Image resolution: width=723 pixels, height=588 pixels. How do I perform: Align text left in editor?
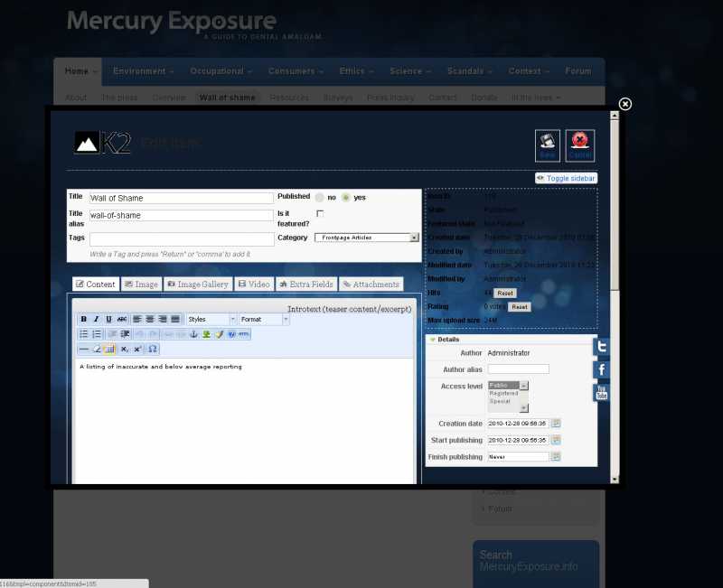click(x=137, y=319)
